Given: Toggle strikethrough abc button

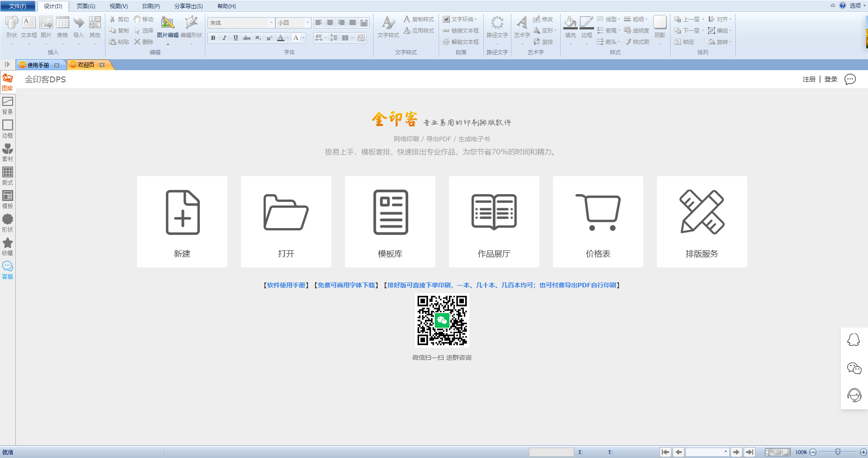Looking at the screenshot, I should pos(247,38).
